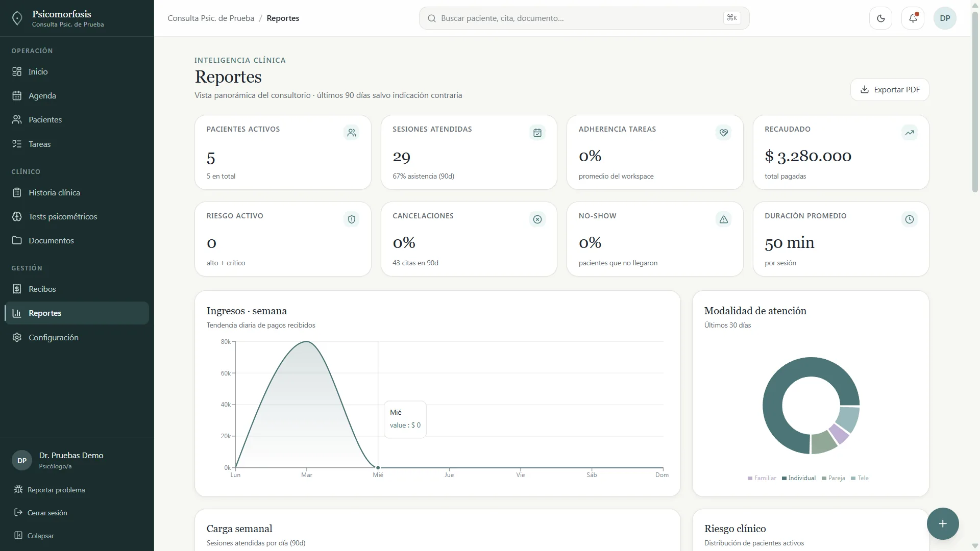980x551 pixels.
Task: Open Configuración settings
Action: click(77, 338)
